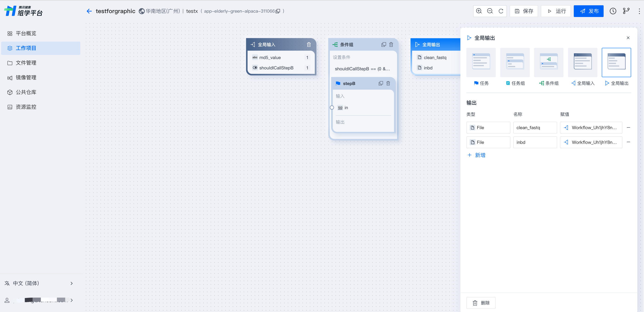
Task: Click the clean_fastq name input field
Action: pos(535,128)
